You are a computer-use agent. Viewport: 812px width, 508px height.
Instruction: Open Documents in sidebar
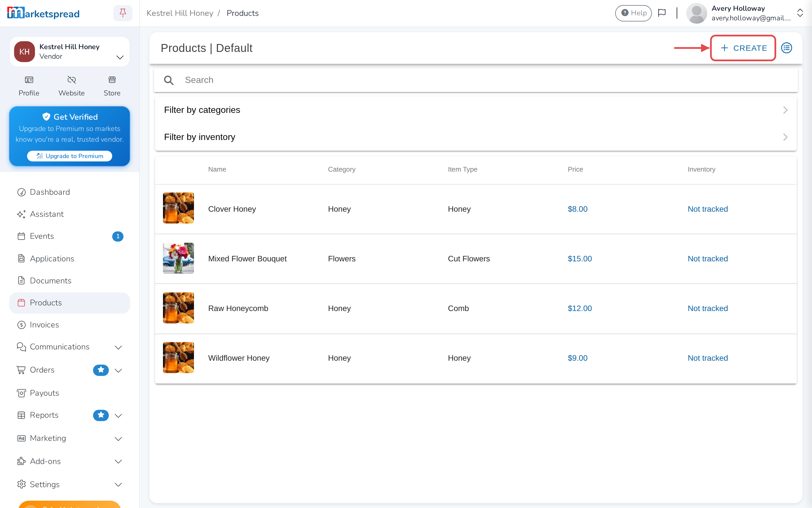point(69,281)
